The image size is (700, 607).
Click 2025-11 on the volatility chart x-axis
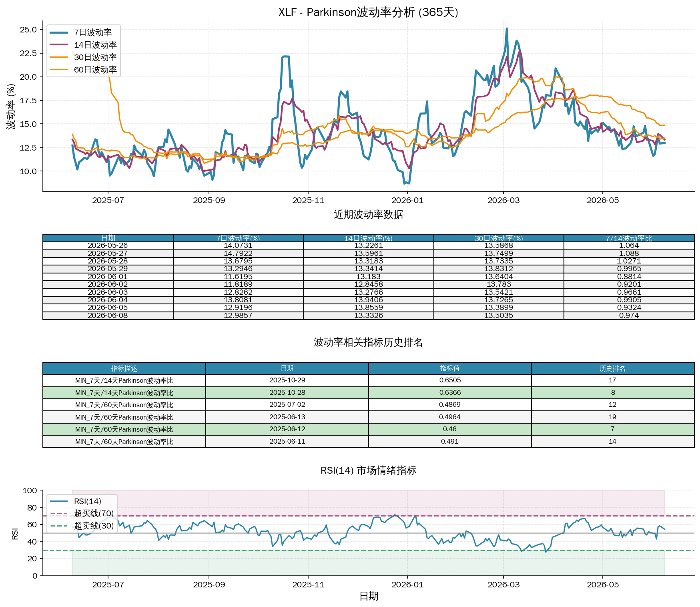point(308,200)
